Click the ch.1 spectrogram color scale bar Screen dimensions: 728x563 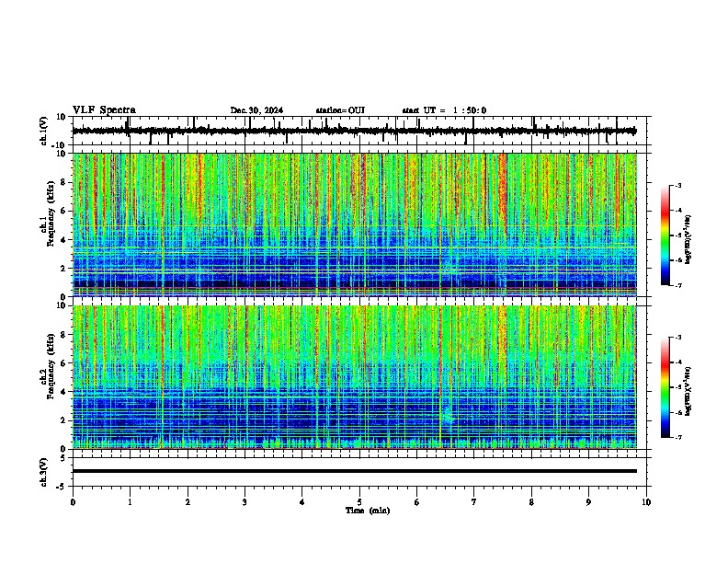[x=665, y=236]
